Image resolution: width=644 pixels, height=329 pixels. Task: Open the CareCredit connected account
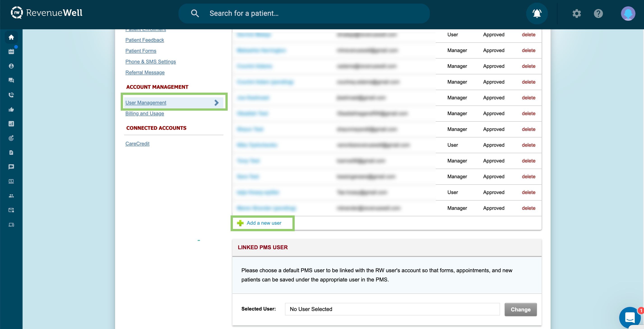click(137, 144)
